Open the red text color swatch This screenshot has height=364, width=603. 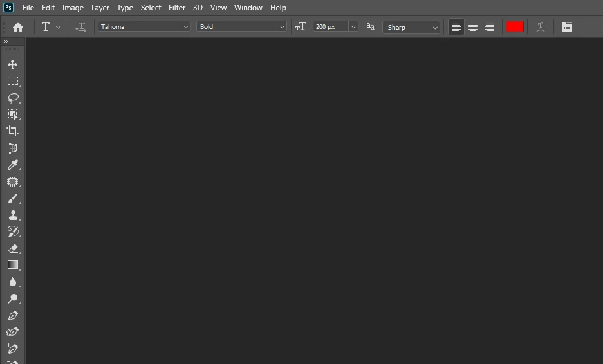click(x=515, y=26)
